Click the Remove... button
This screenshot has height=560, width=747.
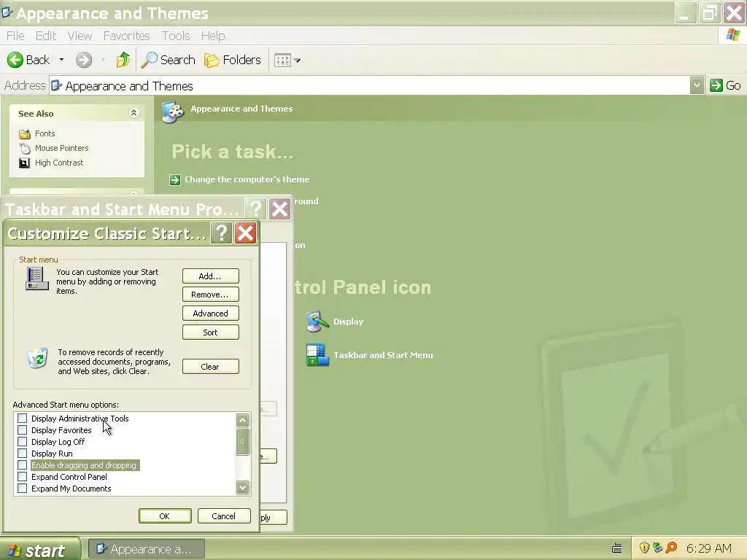pyautogui.click(x=211, y=295)
